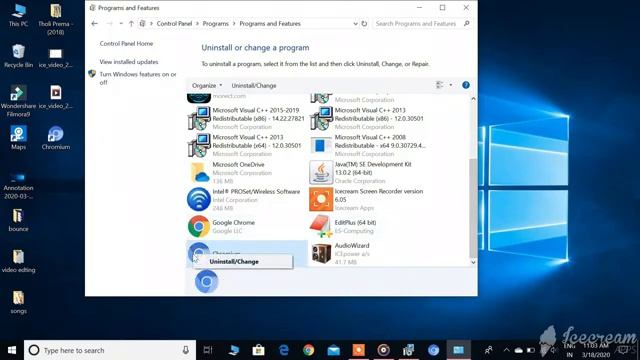Select Java SE Development Kit icon

point(321,172)
